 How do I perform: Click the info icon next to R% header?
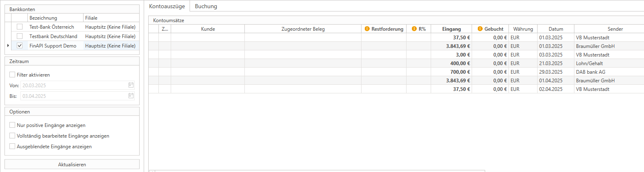414,29
